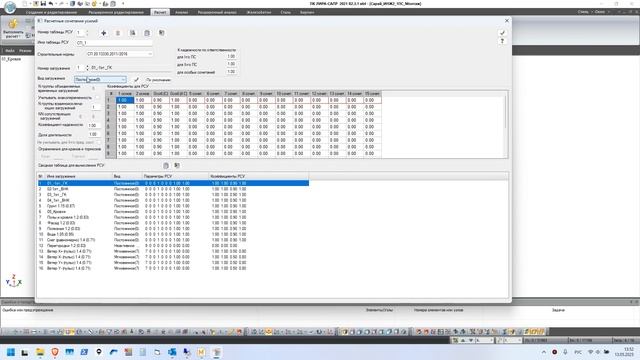Click Имя загружения column header
Screen dimensions: 640x360
point(78,176)
